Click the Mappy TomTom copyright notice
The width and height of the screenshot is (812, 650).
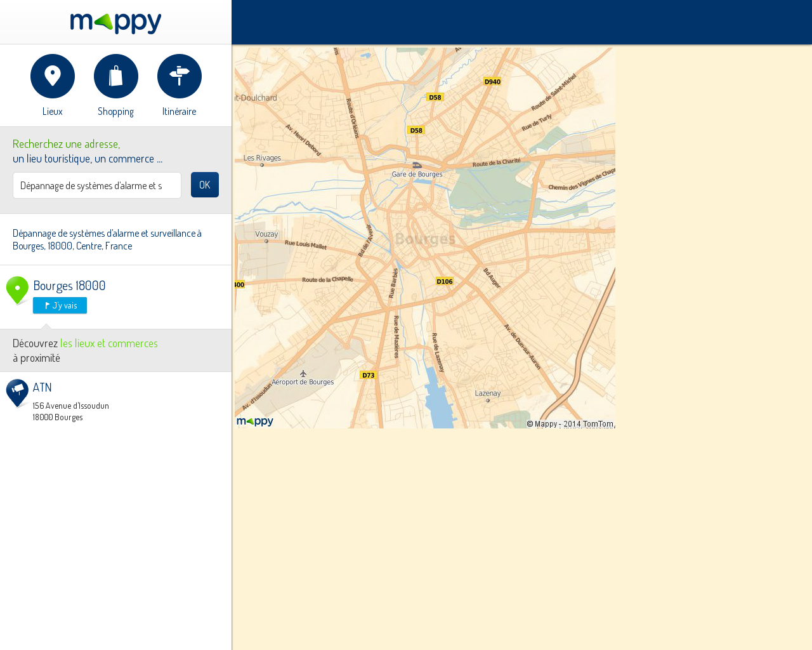point(570,424)
